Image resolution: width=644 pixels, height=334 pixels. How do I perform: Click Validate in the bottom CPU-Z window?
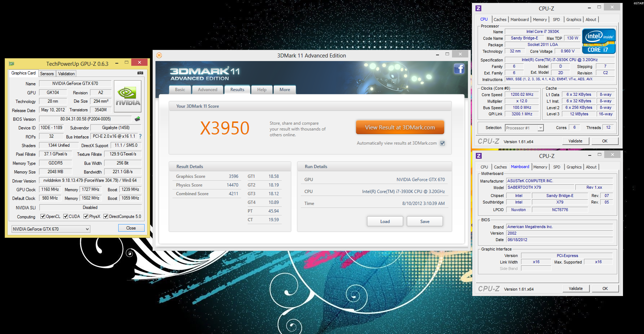click(x=576, y=288)
